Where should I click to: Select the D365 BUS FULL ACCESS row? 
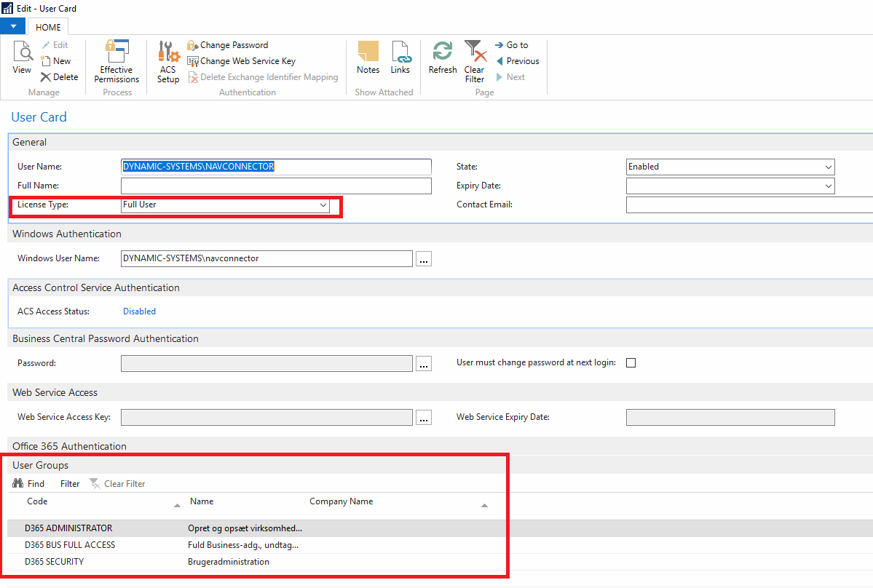coord(70,545)
